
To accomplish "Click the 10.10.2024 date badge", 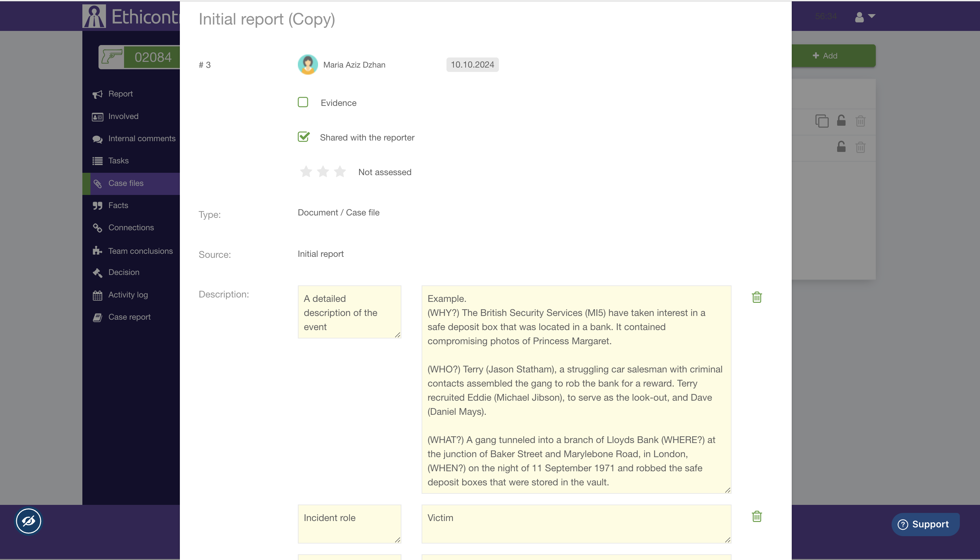I will 472,65.
